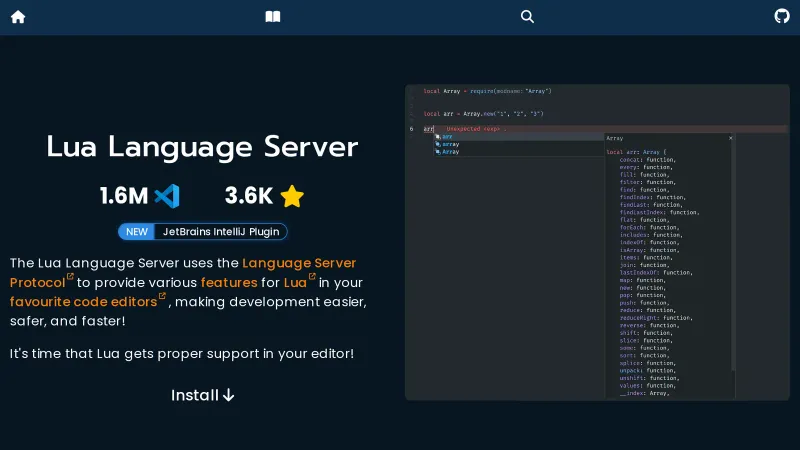Click the blue NEW badge

click(x=137, y=232)
